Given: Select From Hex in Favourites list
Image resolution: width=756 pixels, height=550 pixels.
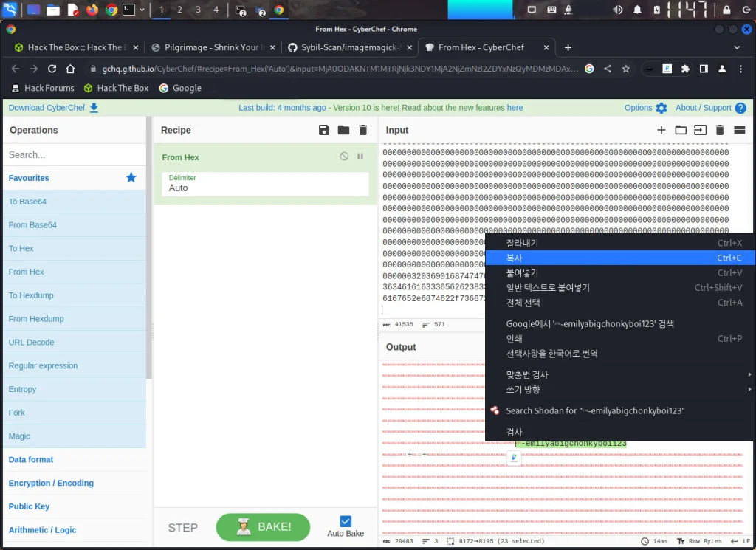Looking at the screenshot, I should tap(75, 272).
